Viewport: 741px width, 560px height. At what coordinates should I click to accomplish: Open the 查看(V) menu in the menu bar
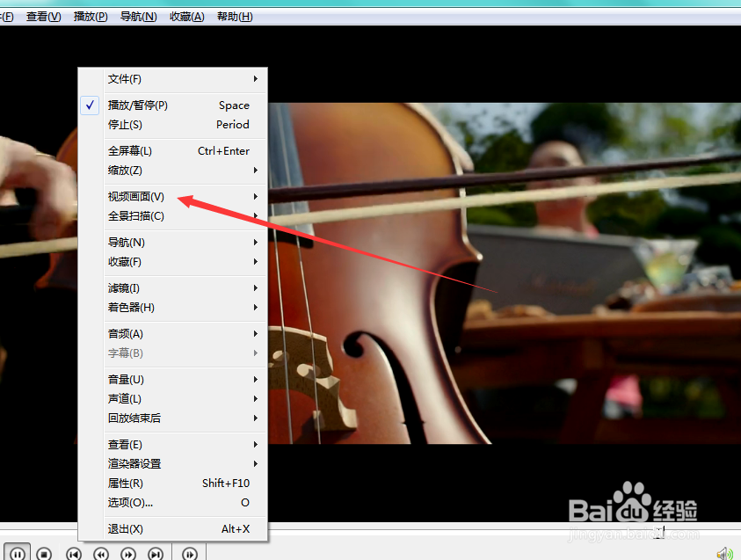pyautogui.click(x=43, y=17)
